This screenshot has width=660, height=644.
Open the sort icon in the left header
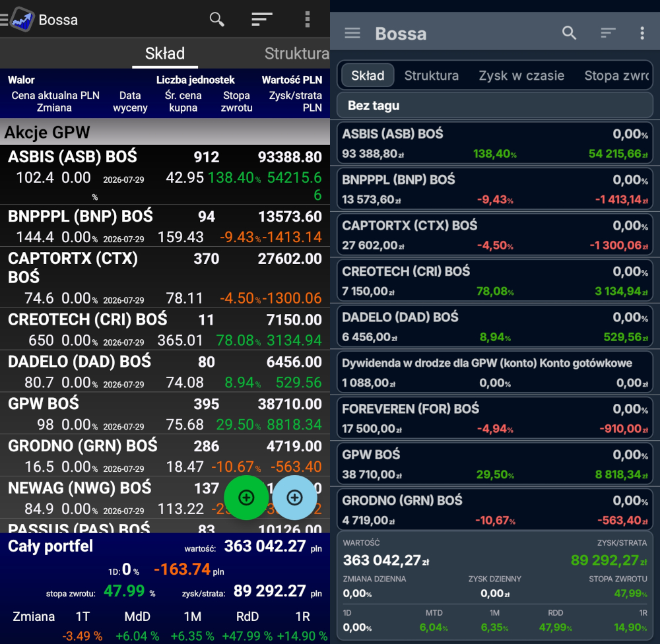[262, 19]
